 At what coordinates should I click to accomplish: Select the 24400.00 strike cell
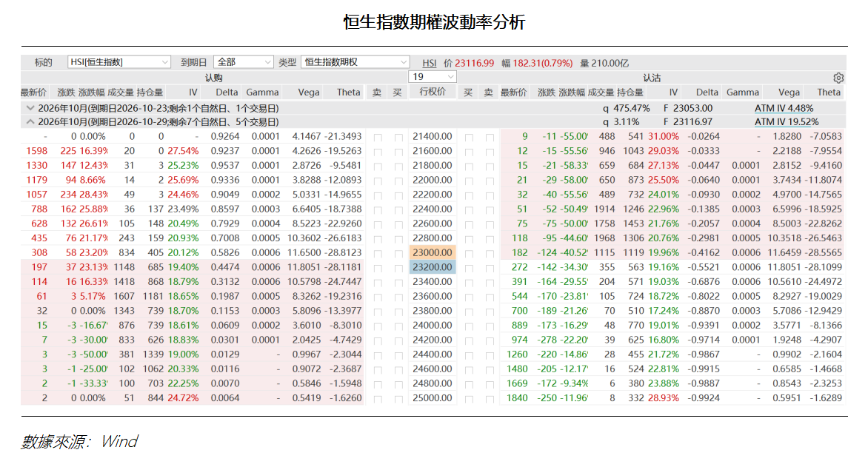pyautogui.click(x=433, y=354)
